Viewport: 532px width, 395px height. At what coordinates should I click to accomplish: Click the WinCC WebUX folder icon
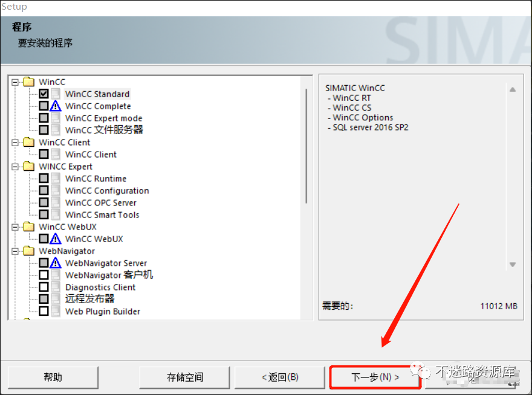[x=29, y=226]
